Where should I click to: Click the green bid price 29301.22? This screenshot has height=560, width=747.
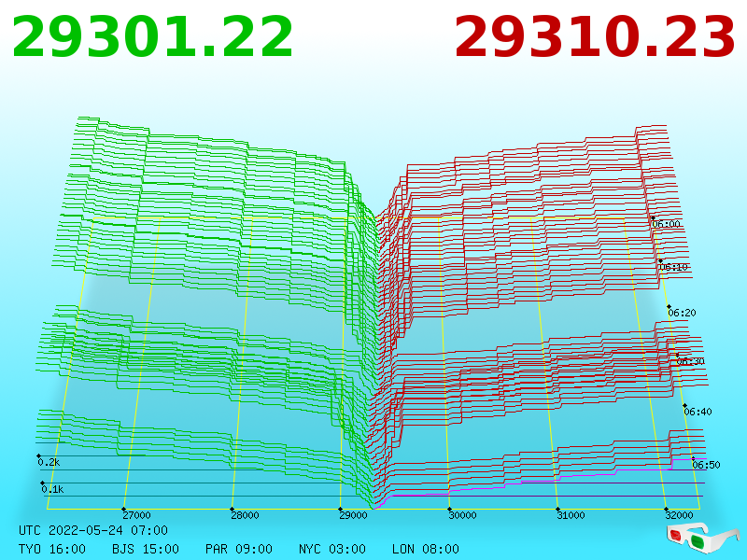pos(152,37)
